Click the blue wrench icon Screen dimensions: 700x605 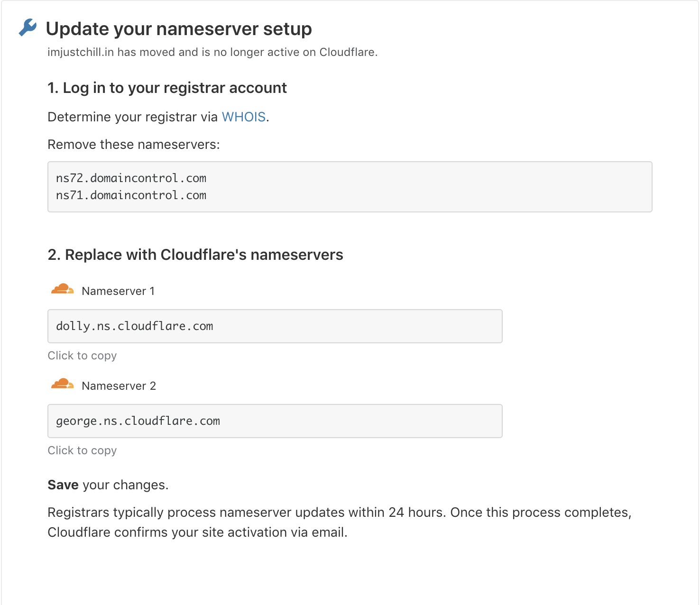(x=28, y=28)
